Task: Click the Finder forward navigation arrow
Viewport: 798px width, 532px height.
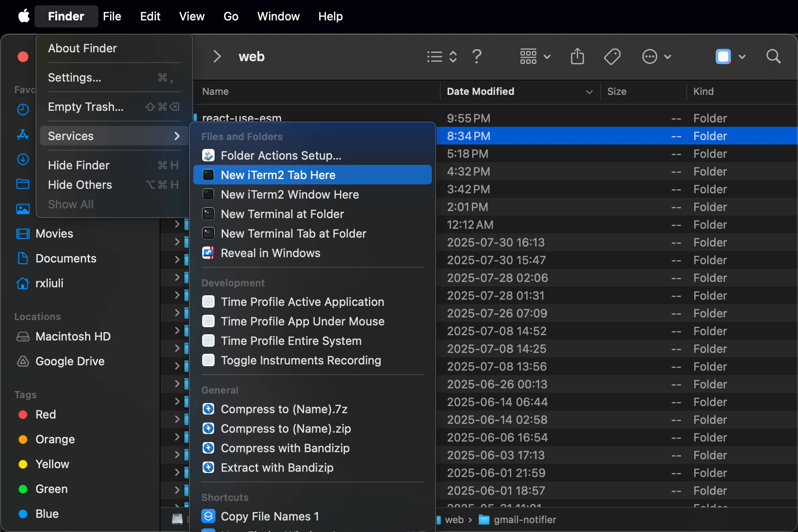Action: coord(217,57)
